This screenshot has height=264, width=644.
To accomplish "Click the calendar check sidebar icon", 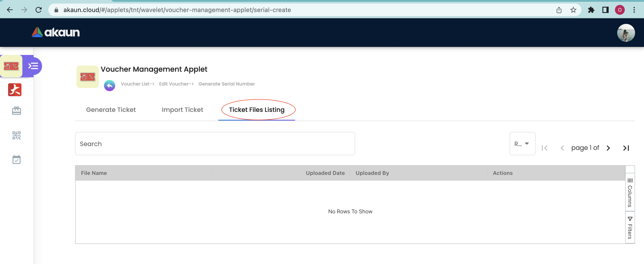I will pyautogui.click(x=17, y=159).
